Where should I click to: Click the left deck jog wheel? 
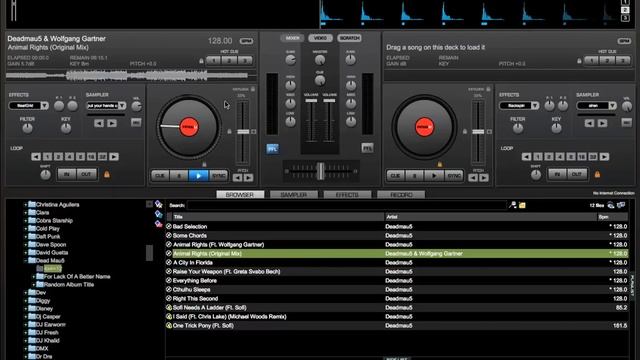(189, 127)
